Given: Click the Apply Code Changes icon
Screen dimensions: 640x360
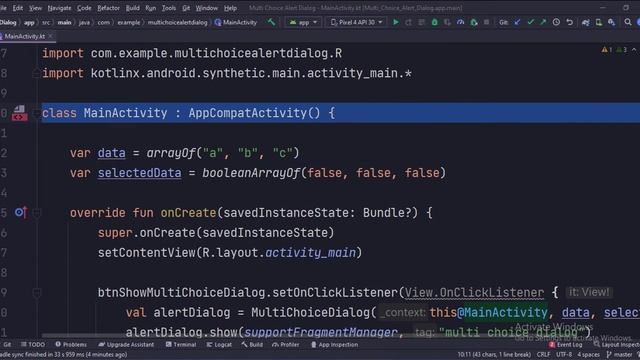Looking at the screenshot, I should coord(422,22).
